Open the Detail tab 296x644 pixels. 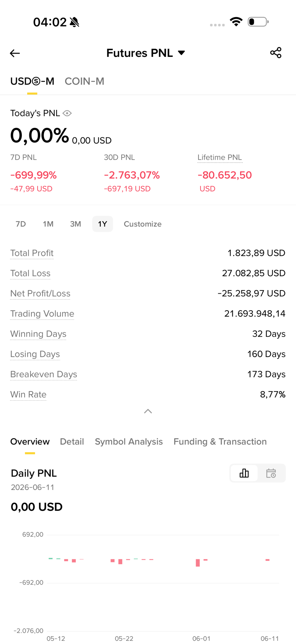point(72,441)
